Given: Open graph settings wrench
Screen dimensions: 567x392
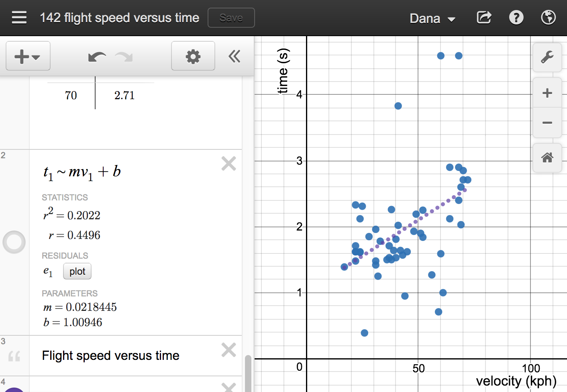Looking at the screenshot, I should (x=547, y=57).
